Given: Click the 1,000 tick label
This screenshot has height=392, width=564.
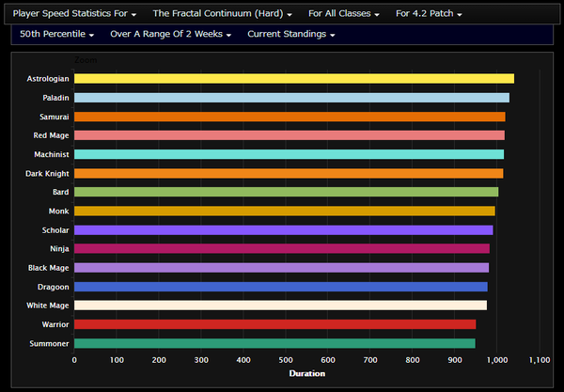Looking at the screenshot, I should 497,360.
